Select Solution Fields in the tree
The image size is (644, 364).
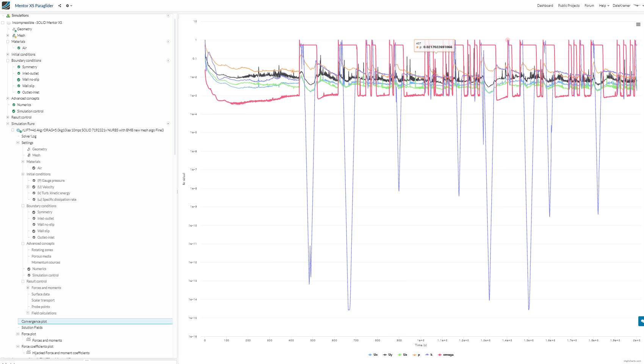coord(32,328)
